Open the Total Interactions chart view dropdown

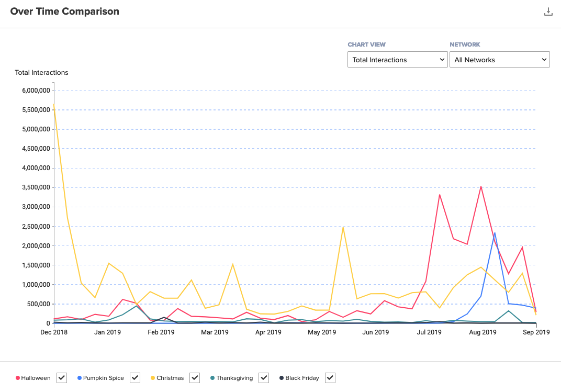click(x=397, y=60)
